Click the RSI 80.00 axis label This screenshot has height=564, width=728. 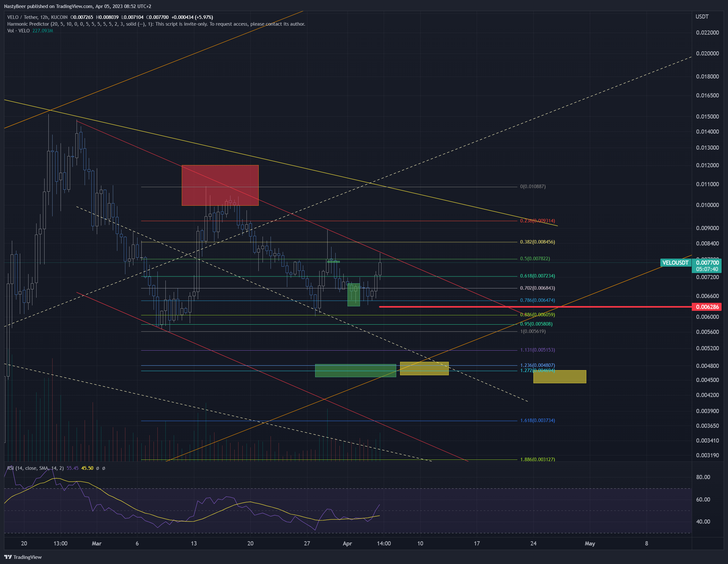click(703, 477)
